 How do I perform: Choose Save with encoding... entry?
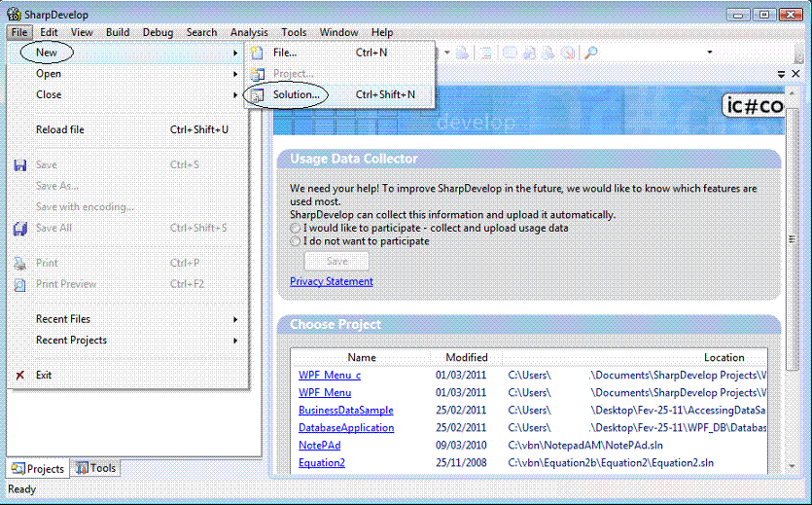(128, 206)
